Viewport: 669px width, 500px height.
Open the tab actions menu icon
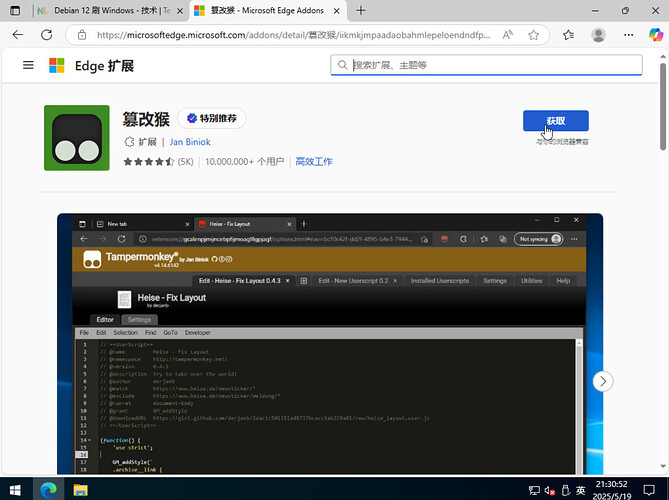15,11
